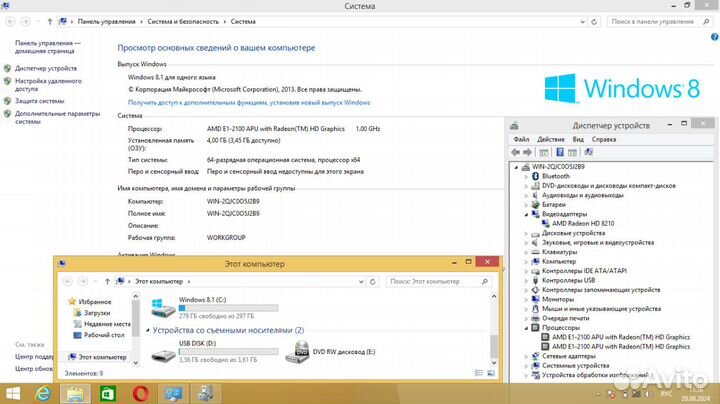Open the Вид menu in Device Manager
720x404 pixels.
(578, 139)
